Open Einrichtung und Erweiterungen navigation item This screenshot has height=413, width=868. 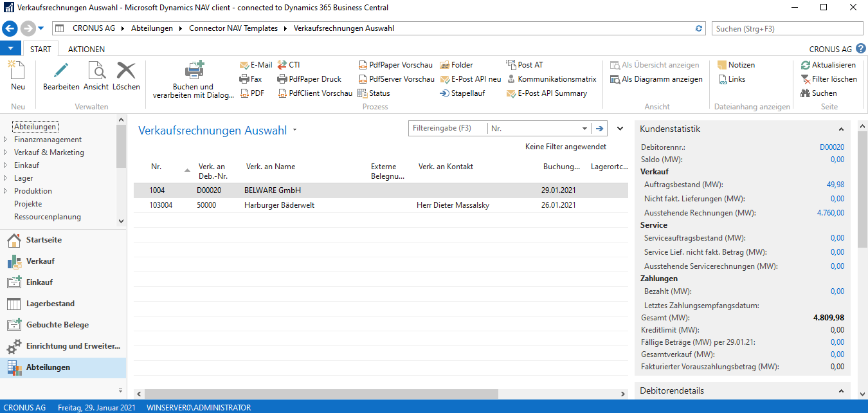coord(63,346)
